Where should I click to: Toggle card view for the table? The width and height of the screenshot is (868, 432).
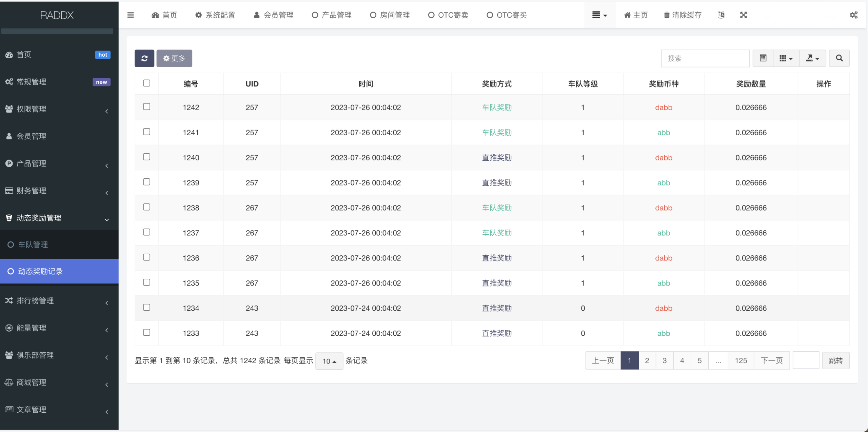click(763, 58)
